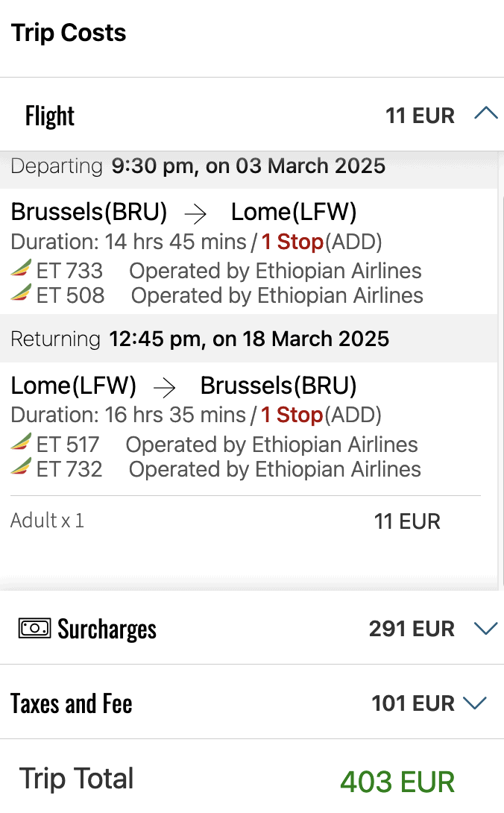
Task: Click the arrow between Lome and Brussels
Action: point(165,387)
